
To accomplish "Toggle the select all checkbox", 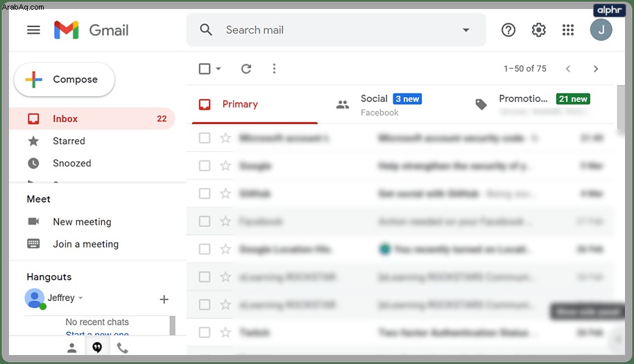I will [205, 69].
